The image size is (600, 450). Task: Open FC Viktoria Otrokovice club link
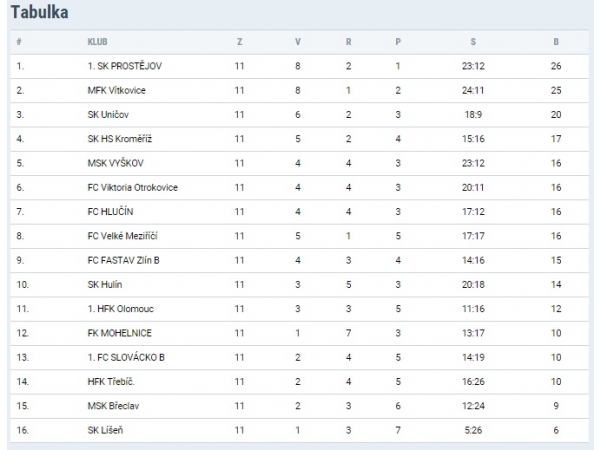coord(133,187)
